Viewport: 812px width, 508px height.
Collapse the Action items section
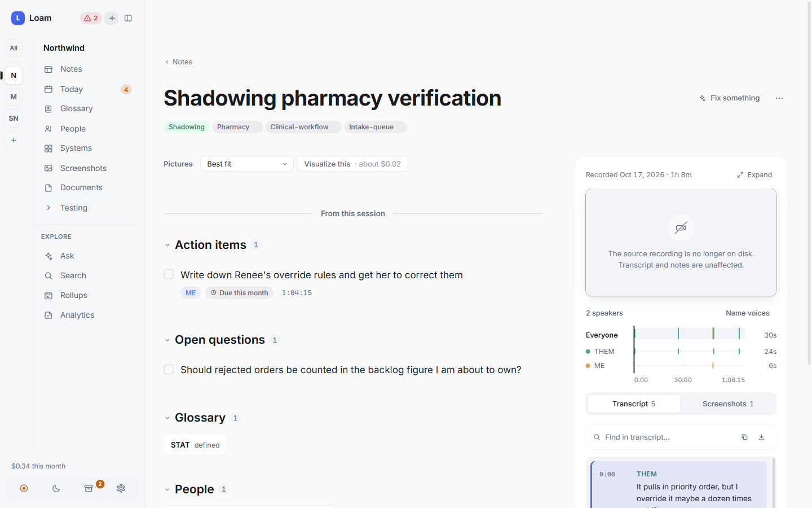coord(167,245)
